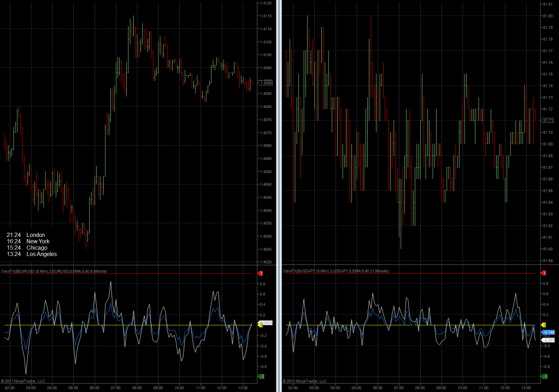Click the NinjaTrader copyright text in USDJPY chart

304,381
